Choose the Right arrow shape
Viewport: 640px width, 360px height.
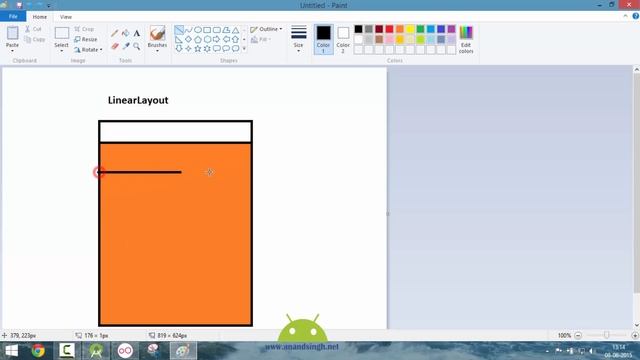(217, 39)
